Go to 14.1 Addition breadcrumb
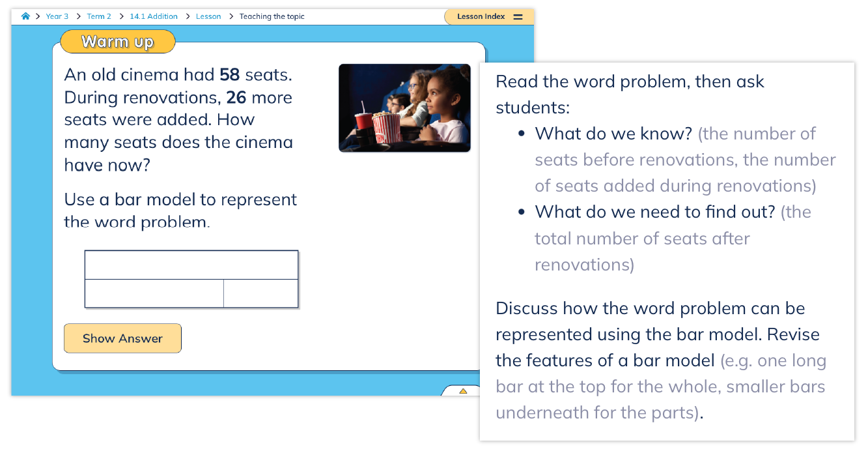The width and height of the screenshot is (868, 453). point(154,16)
